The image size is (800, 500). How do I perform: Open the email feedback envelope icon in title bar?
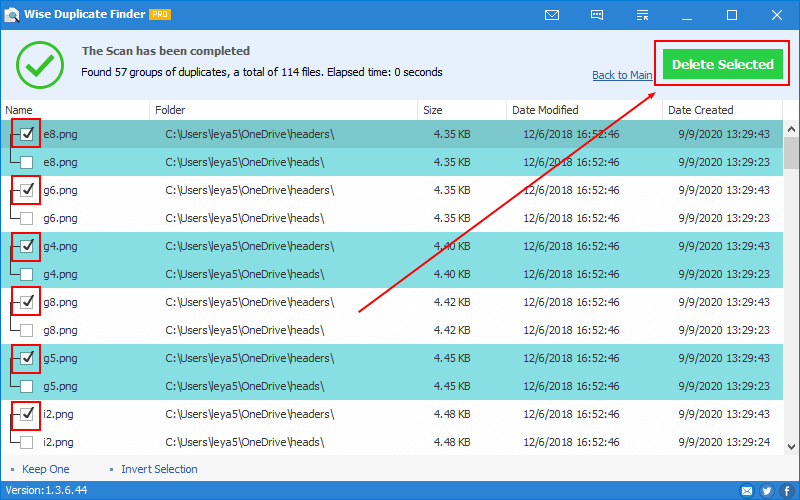tap(552, 15)
